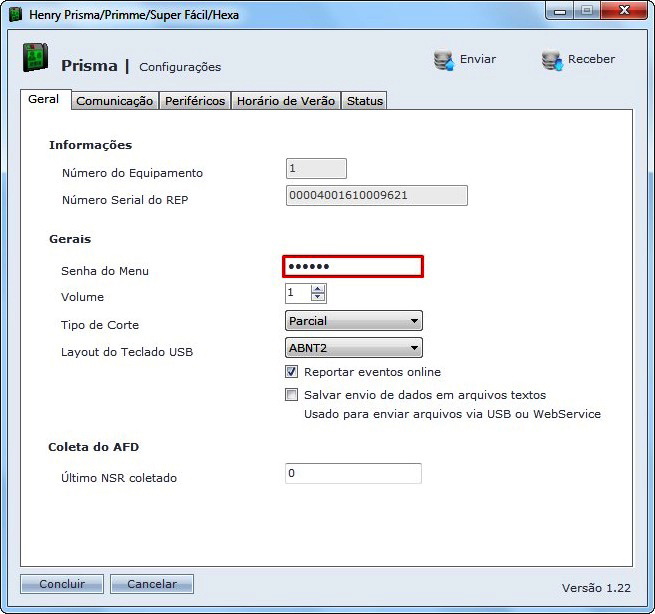Screen dimensions: 655x614
Task: Switch to the Comunicação tab
Action: click(x=114, y=101)
